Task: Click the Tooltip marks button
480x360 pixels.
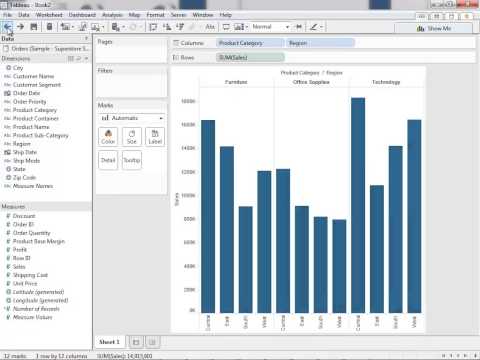Action: 132,160
